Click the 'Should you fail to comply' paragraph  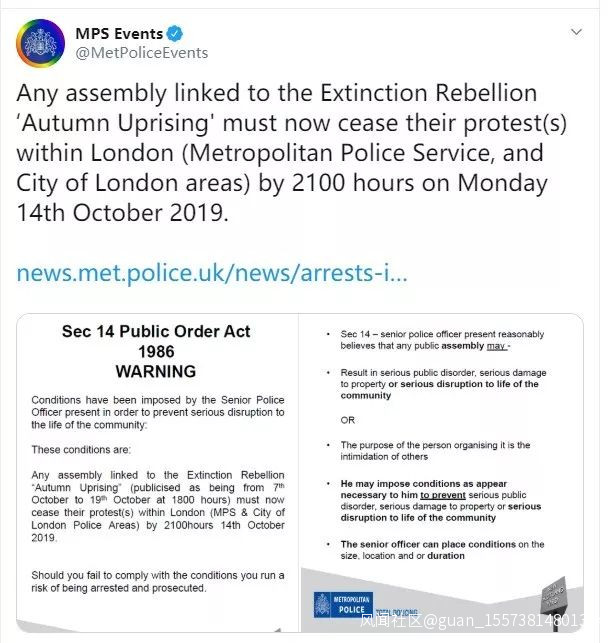tap(157, 581)
